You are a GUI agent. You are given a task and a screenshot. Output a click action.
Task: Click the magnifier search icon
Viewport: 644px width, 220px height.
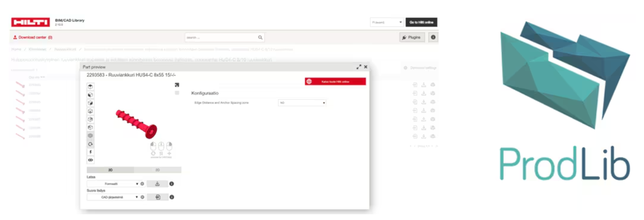(x=260, y=37)
